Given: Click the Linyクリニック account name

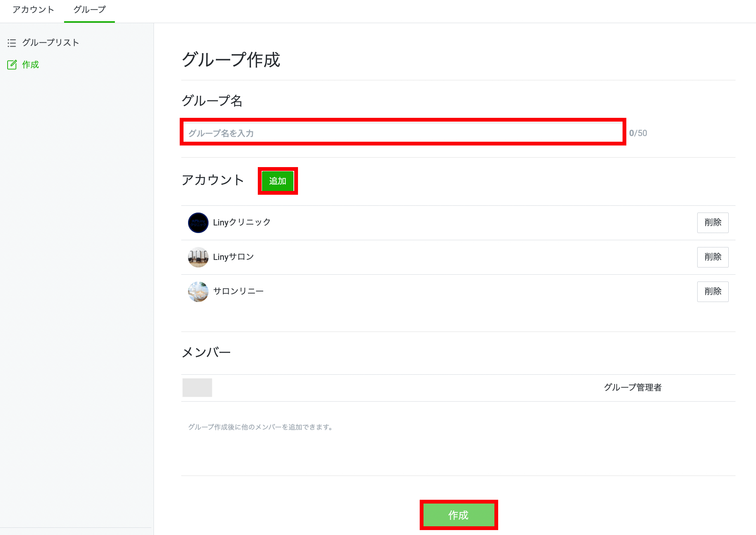Looking at the screenshot, I should pyautogui.click(x=242, y=222).
